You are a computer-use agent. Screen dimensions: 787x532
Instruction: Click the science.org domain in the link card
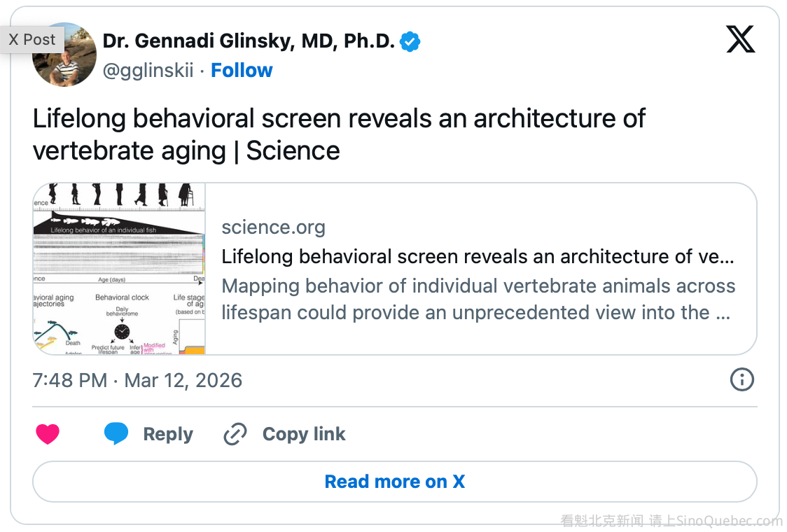pos(273,227)
